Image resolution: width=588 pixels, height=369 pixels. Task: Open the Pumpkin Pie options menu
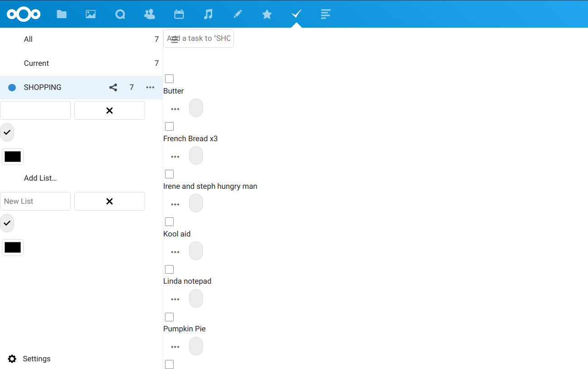point(175,347)
